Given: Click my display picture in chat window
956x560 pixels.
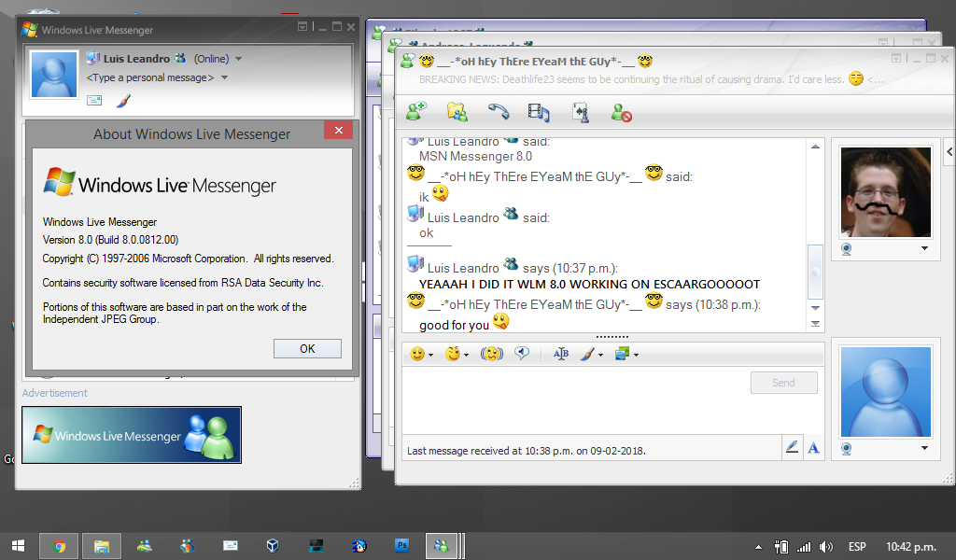Looking at the screenshot, I should [885, 392].
